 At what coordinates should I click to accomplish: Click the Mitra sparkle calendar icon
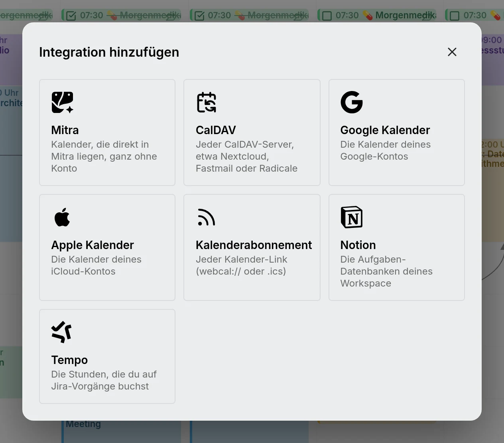(63, 102)
